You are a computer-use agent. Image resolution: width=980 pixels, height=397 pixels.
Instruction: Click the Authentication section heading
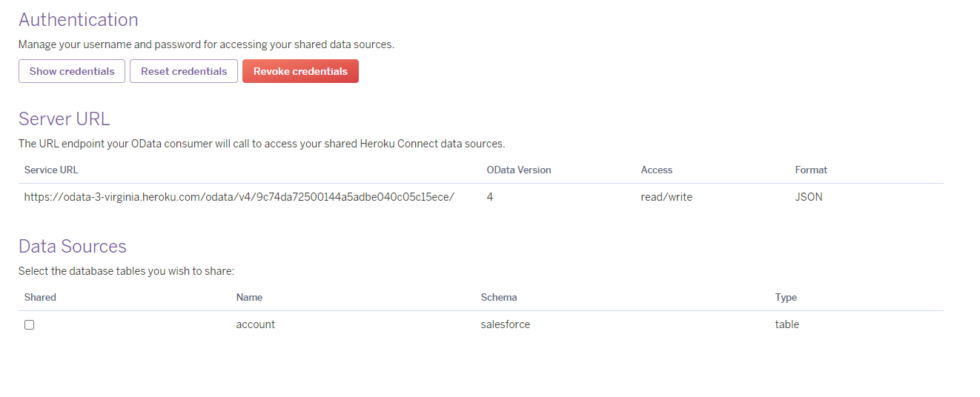79,20
